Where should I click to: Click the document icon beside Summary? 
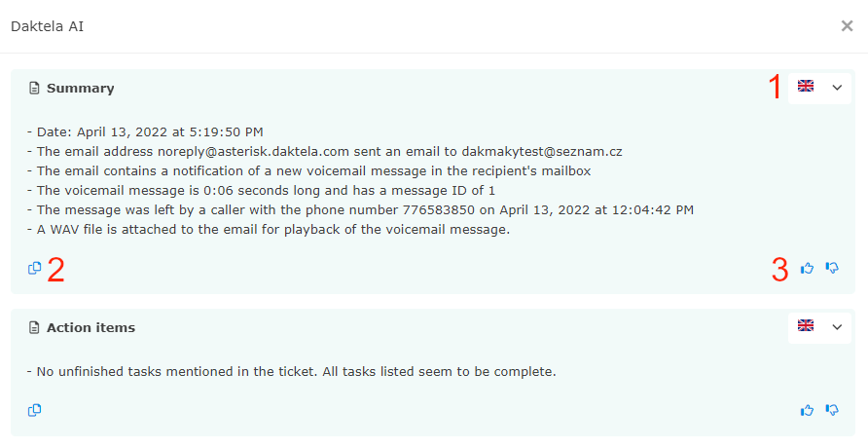pyautogui.click(x=35, y=89)
